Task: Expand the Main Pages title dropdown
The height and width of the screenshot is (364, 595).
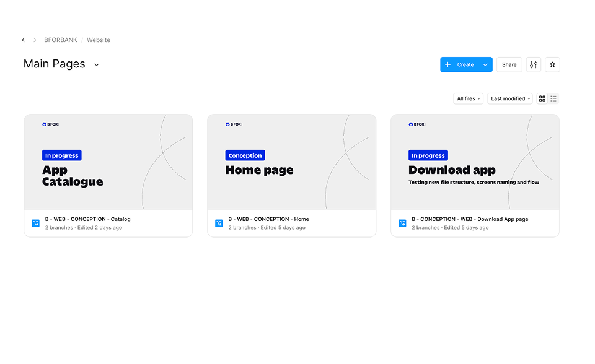Action: 97,64
